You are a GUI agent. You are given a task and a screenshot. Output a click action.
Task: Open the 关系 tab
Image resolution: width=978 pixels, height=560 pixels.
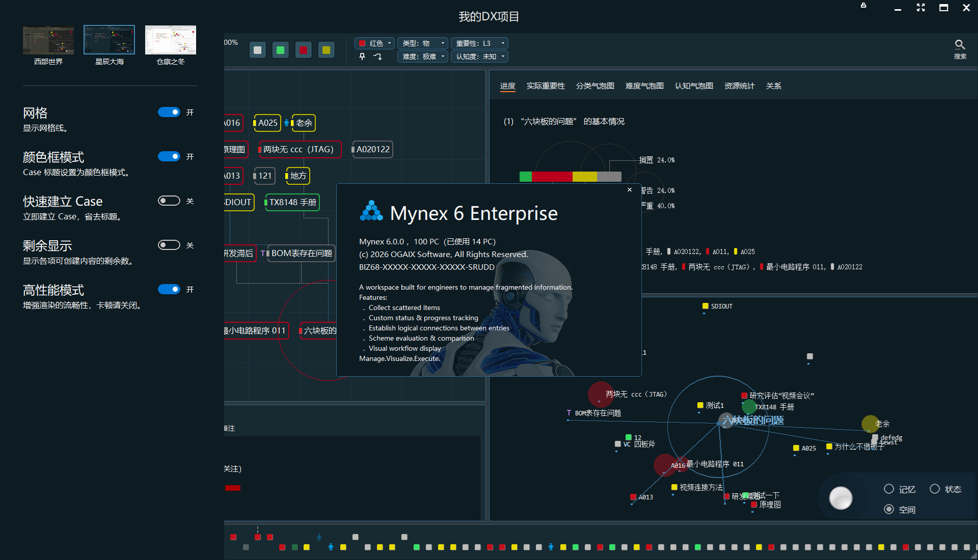pyautogui.click(x=773, y=86)
